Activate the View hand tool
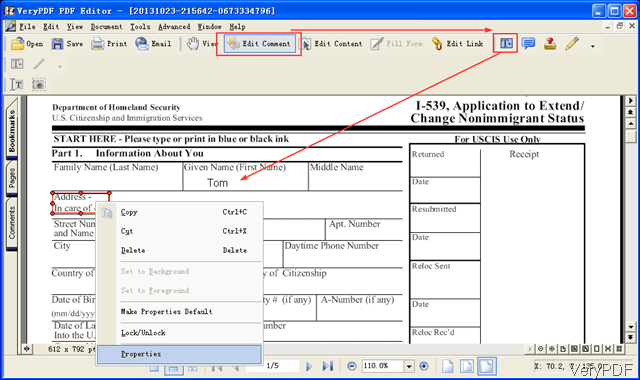This screenshot has width=640, height=380. coord(202,44)
